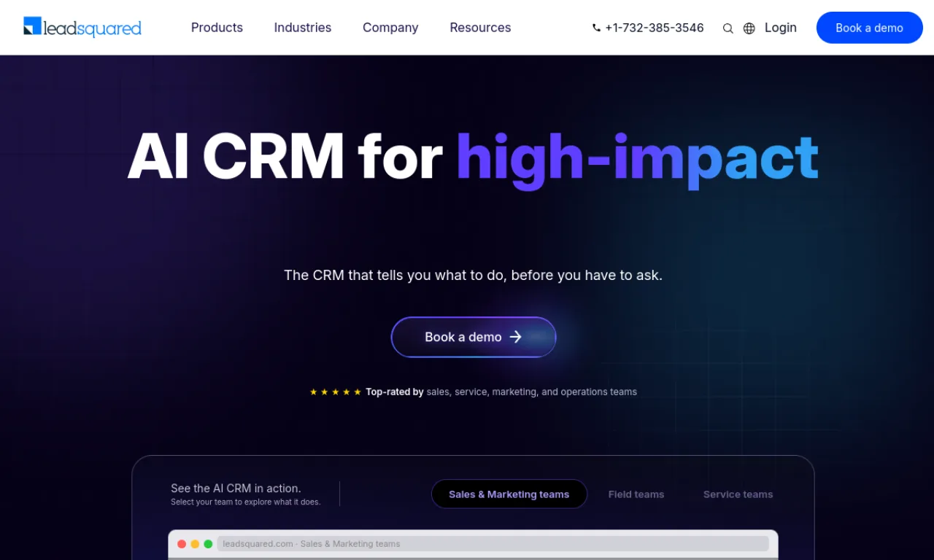This screenshot has height=560, width=934.
Task: Switch to the Field teams tab
Action: [x=636, y=494]
